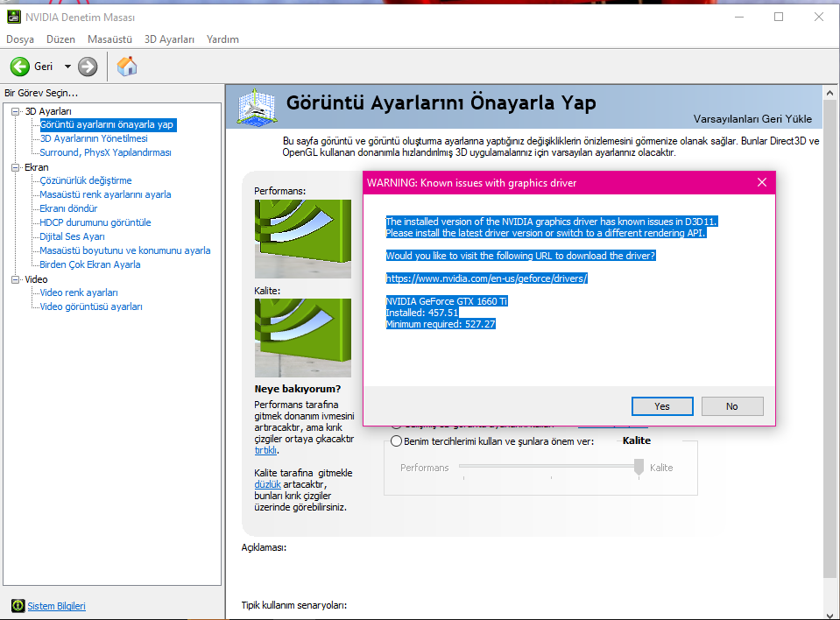Open the Back history dropdown arrow
This screenshot has width=840, height=620.
click(x=67, y=67)
